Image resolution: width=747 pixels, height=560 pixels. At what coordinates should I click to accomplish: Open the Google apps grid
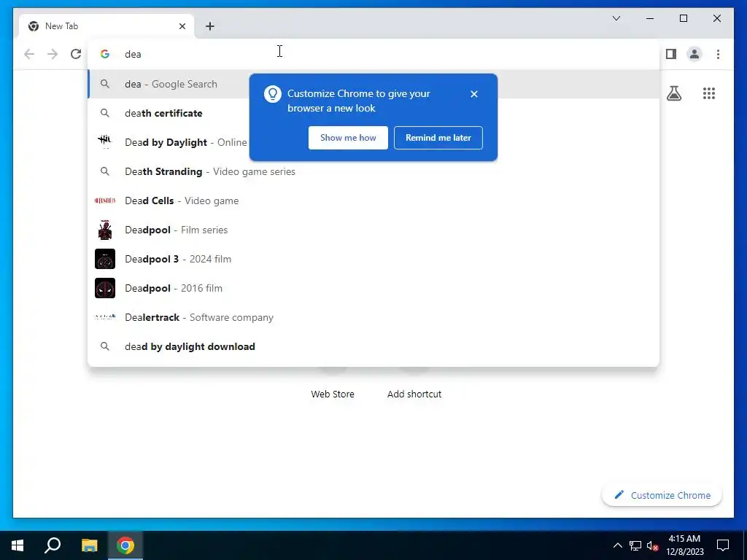[x=709, y=93]
